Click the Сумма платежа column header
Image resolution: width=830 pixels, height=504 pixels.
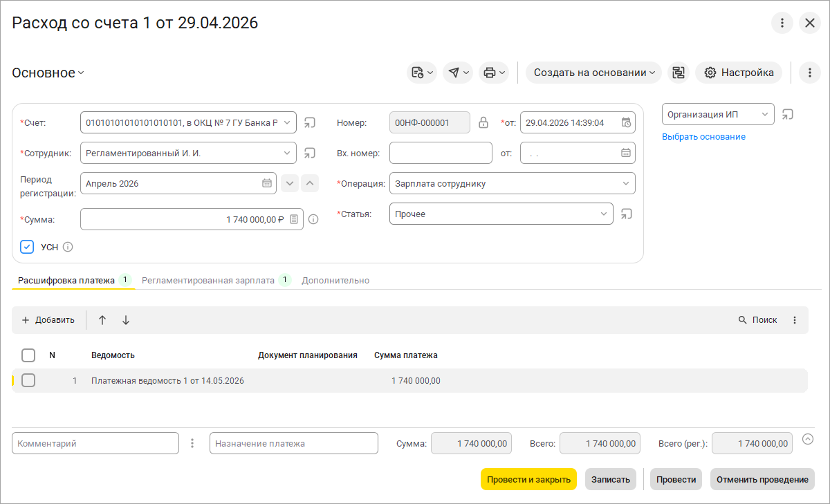(406, 355)
